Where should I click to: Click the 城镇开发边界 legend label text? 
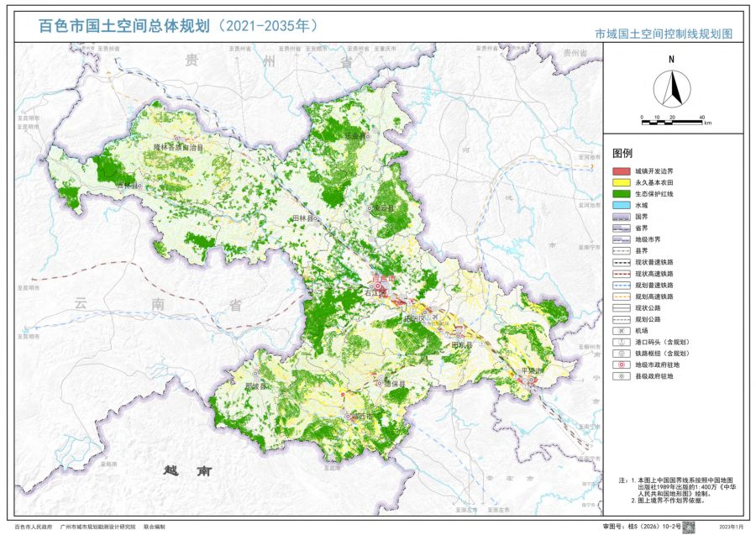654,171
